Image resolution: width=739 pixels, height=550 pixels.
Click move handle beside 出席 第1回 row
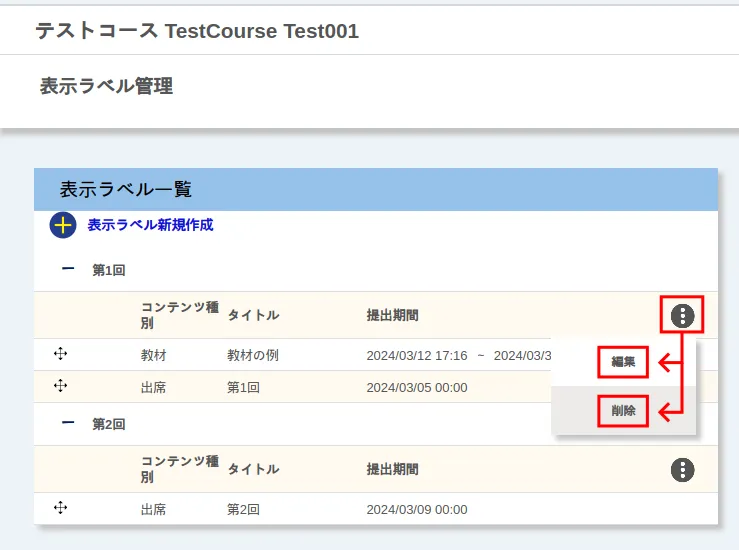coord(60,386)
